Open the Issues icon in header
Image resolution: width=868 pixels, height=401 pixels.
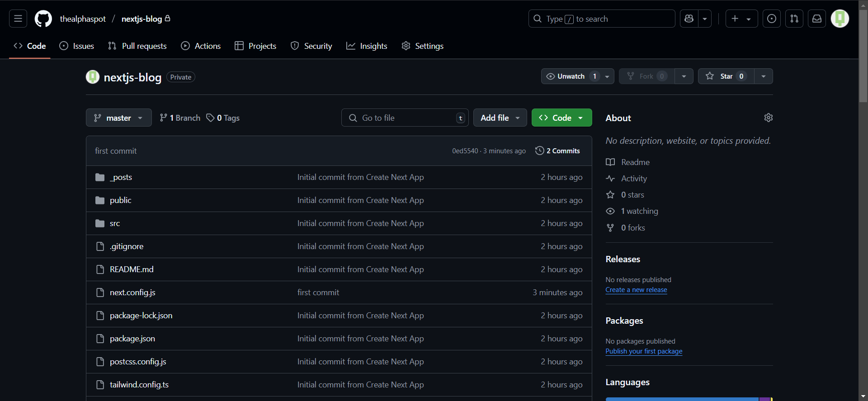[772, 19]
